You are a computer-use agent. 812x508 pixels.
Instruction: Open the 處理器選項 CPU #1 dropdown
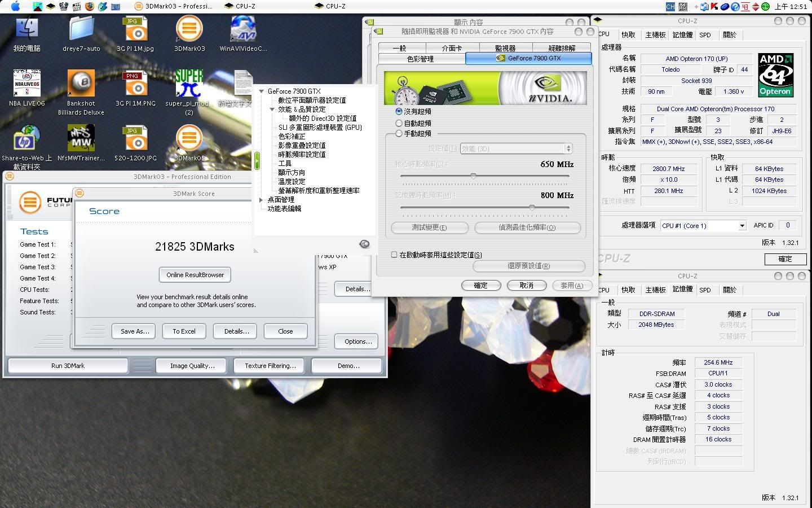pos(703,225)
